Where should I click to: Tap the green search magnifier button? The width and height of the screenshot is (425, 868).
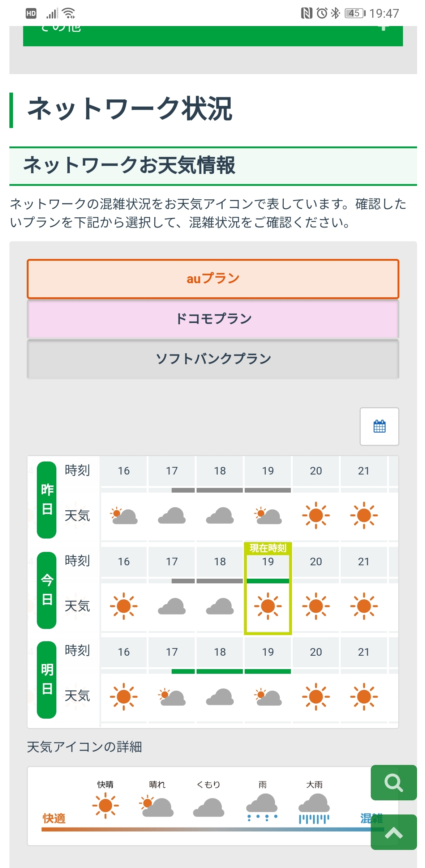tap(394, 783)
